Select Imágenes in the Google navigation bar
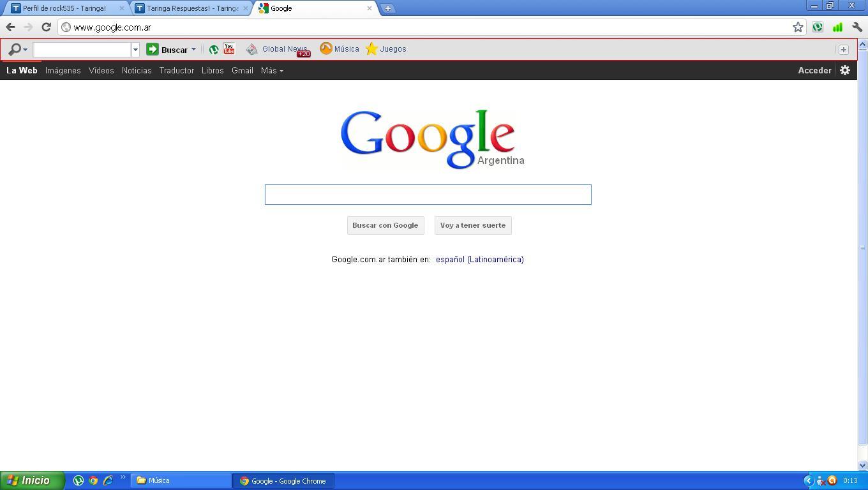This screenshot has height=490, width=868. pyautogui.click(x=63, y=70)
